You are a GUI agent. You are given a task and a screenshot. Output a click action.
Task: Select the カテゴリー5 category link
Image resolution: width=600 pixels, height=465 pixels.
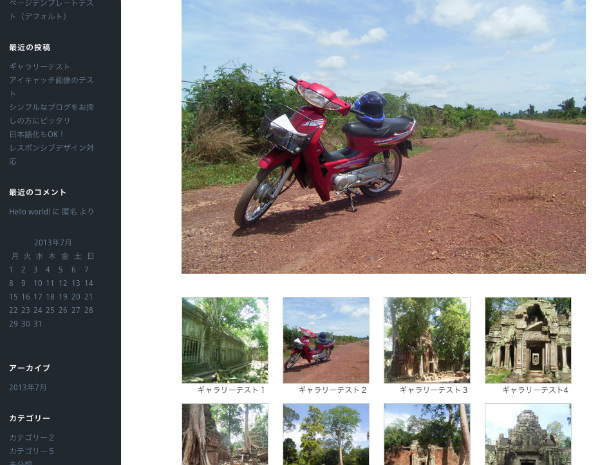[x=32, y=451]
